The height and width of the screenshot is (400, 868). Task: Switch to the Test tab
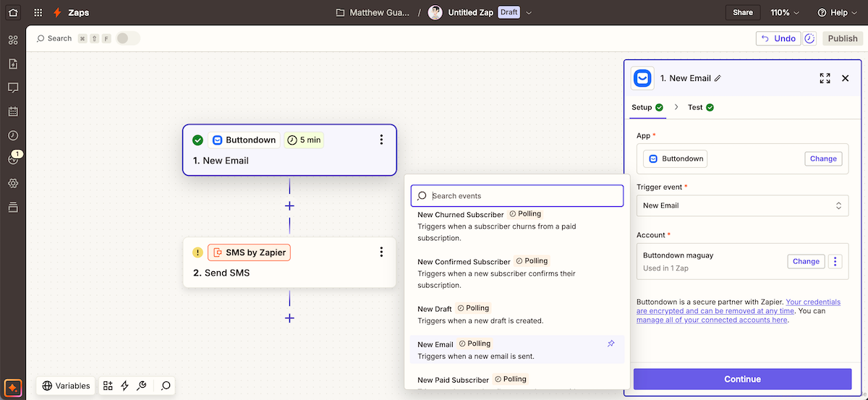699,107
